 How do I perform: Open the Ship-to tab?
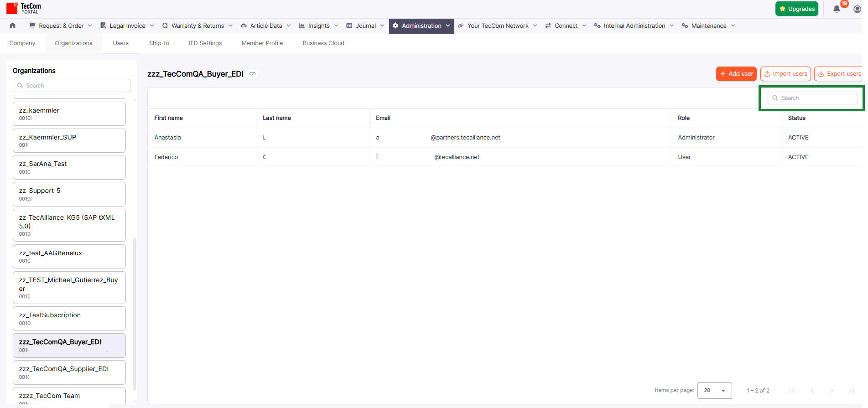[x=159, y=43]
